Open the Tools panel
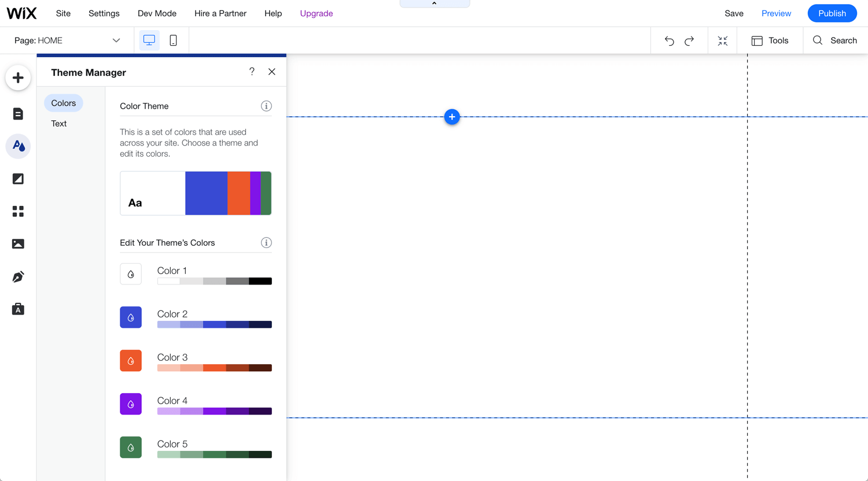The image size is (868, 481). pyautogui.click(x=770, y=40)
